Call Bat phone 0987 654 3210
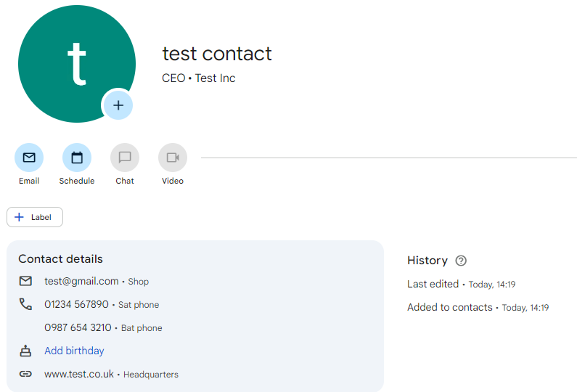Viewport: 577px width, 392px height. 78,327
